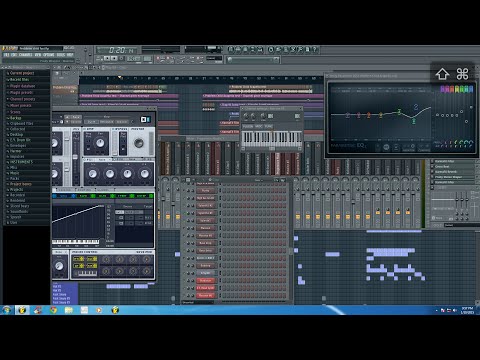Viewport: 480px width, 360px height.
Task: Expand the Packs folder
Action: coord(14,178)
